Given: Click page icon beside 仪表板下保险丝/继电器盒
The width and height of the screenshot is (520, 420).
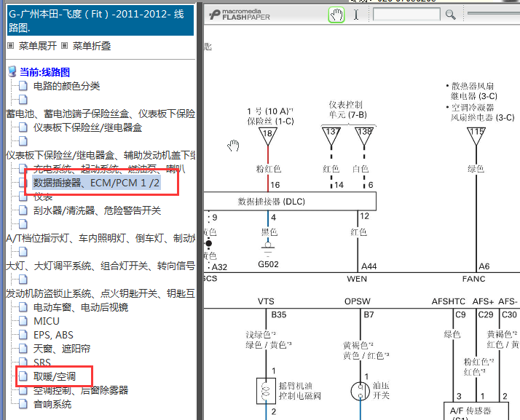Looking at the screenshot, I should [23, 127].
